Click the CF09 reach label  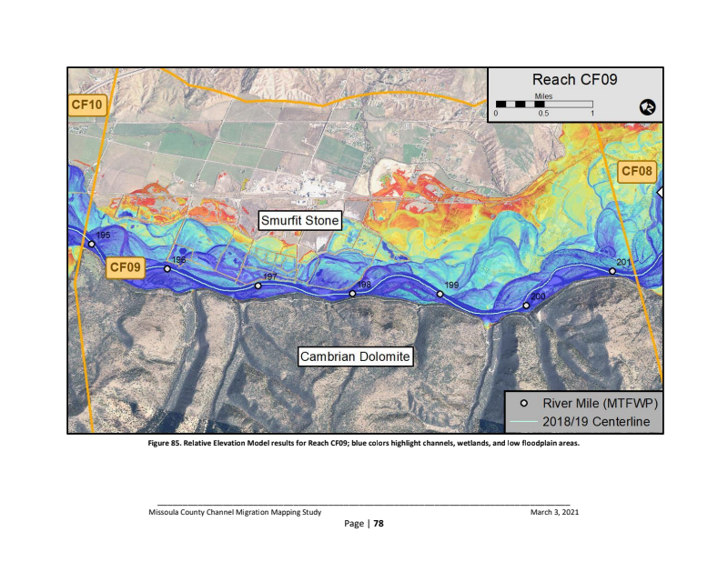125,267
